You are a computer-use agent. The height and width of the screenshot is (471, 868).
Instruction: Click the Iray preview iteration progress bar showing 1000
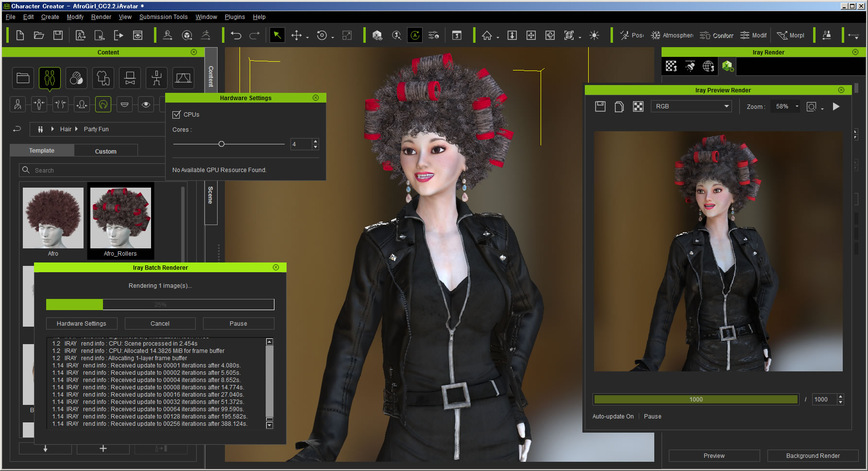pos(696,400)
